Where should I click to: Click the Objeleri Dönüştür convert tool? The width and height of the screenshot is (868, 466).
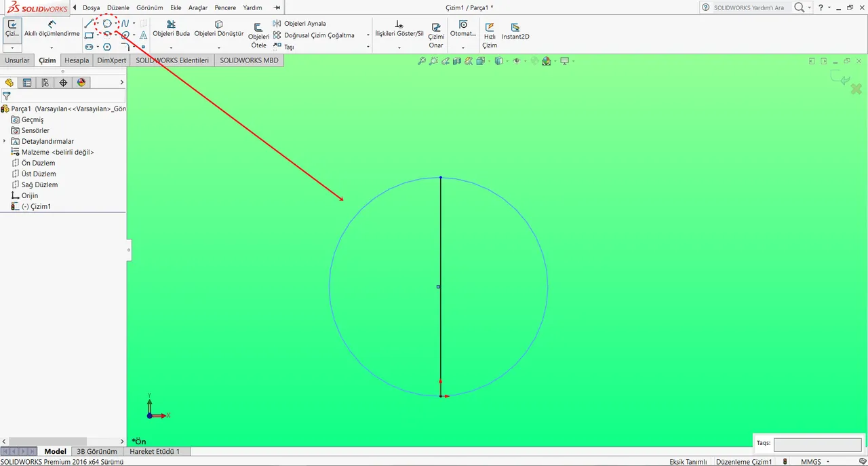(x=218, y=28)
